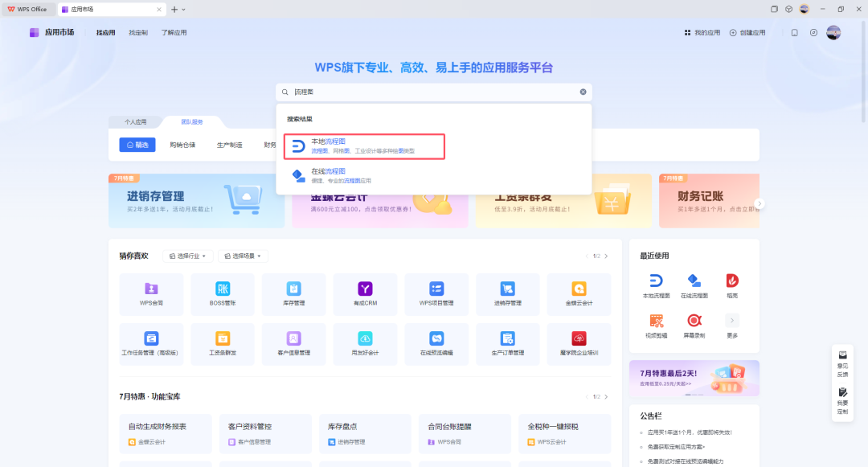Screen dimensions: 868x467
Task: Open the 合同台账提醒 feature card
Action: (465, 434)
